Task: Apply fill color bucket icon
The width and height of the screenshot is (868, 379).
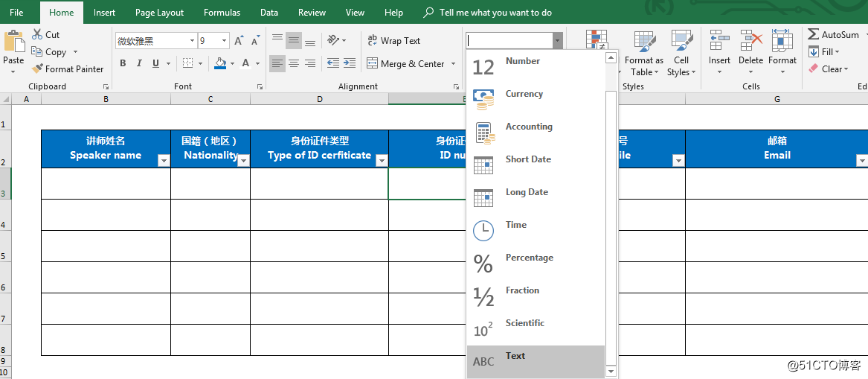Action: (x=220, y=63)
